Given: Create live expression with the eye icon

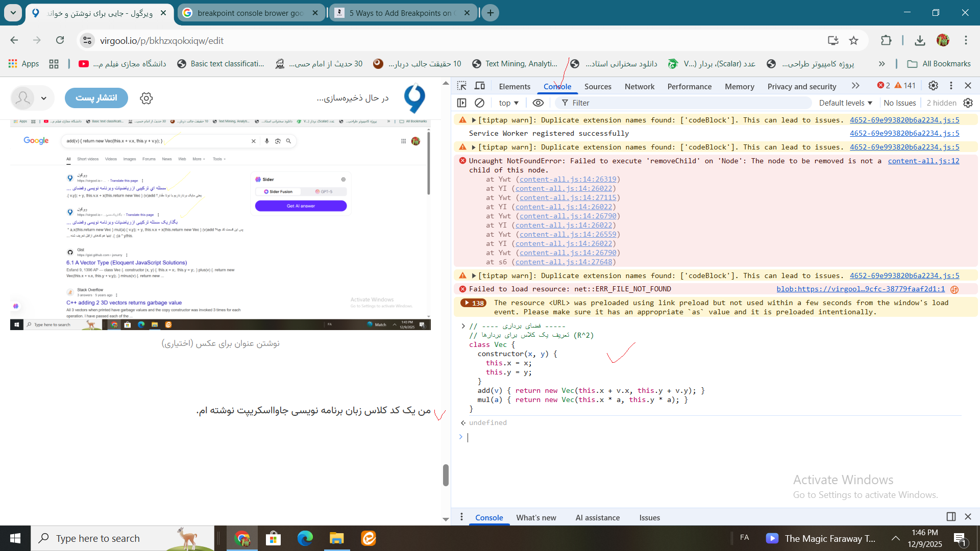Looking at the screenshot, I should pos(538,103).
